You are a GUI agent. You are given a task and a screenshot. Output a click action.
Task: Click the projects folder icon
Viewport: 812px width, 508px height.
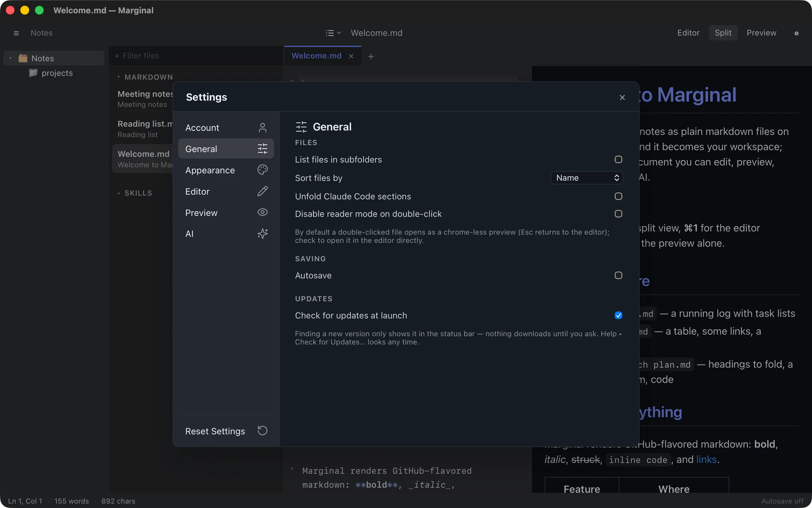click(x=33, y=73)
